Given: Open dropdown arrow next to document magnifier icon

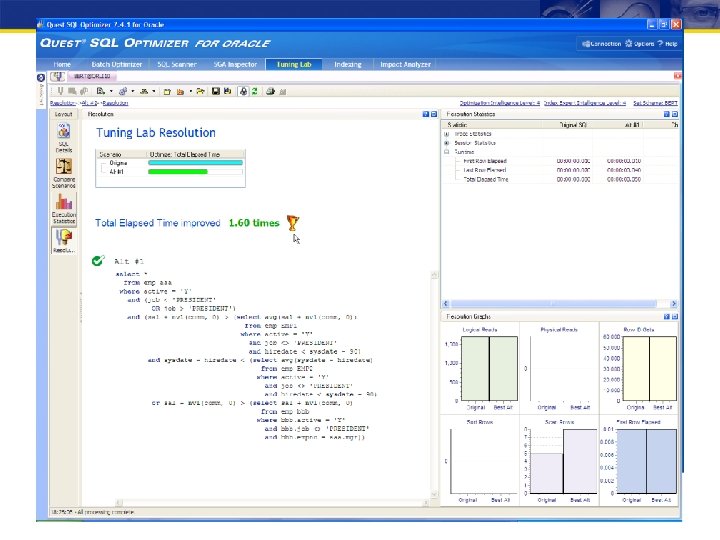Looking at the screenshot, I should pyautogui.click(x=111, y=91).
